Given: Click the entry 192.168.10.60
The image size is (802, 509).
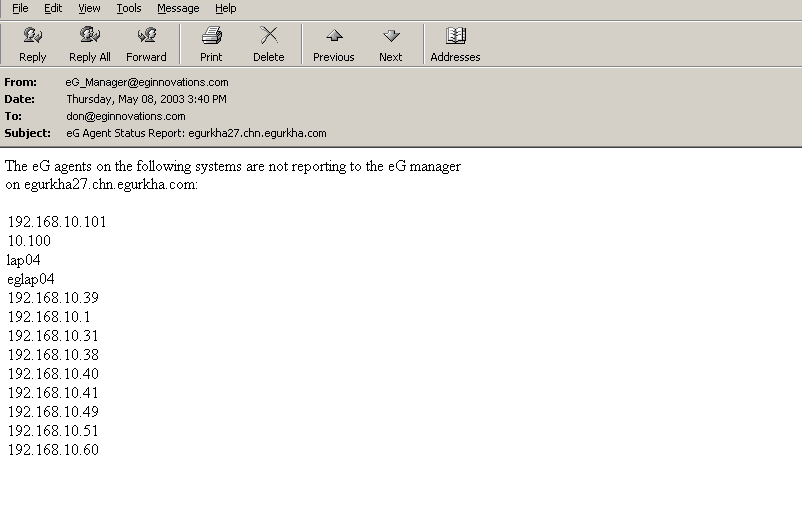Looking at the screenshot, I should click(x=53, y=450).
